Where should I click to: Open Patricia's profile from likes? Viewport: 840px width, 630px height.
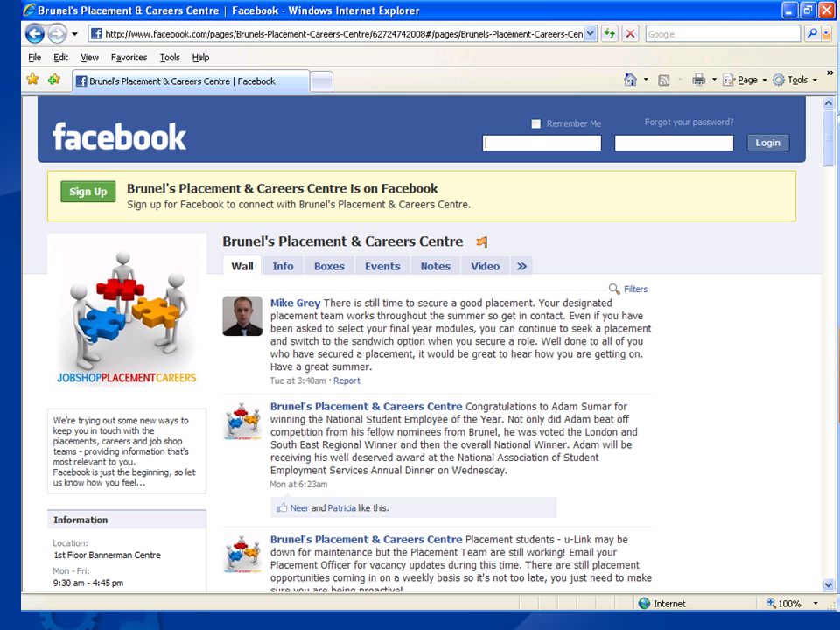341,507
